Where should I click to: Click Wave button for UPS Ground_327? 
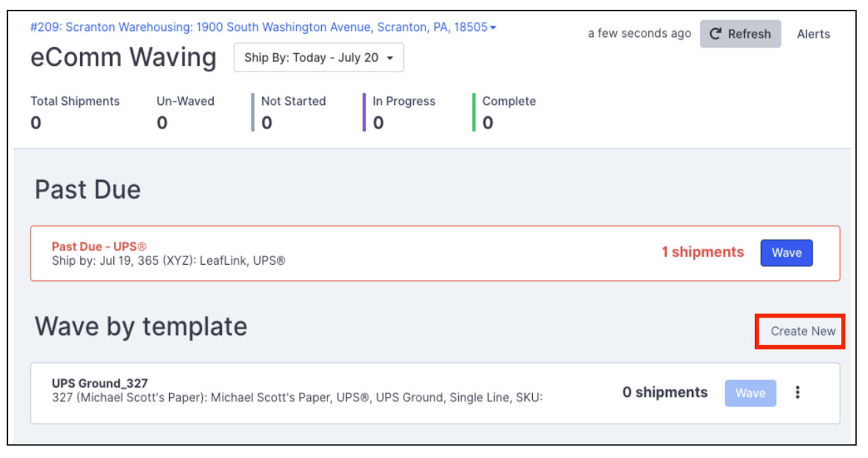[750, 393]
